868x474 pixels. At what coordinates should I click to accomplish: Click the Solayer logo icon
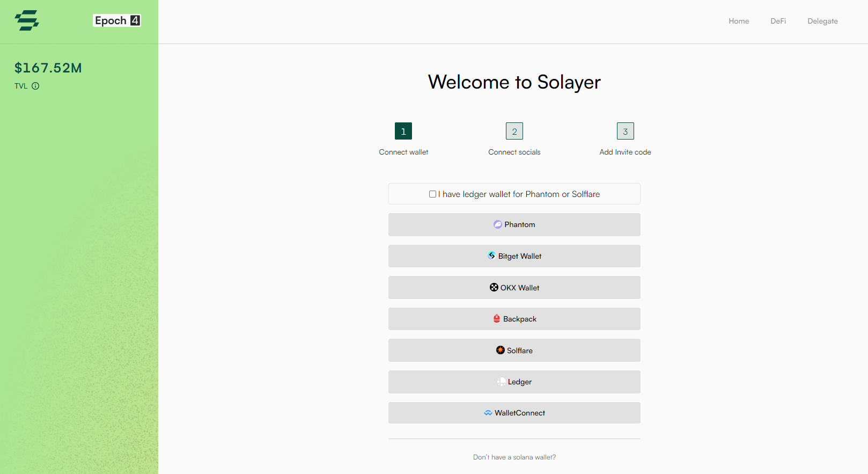[27, 20]
